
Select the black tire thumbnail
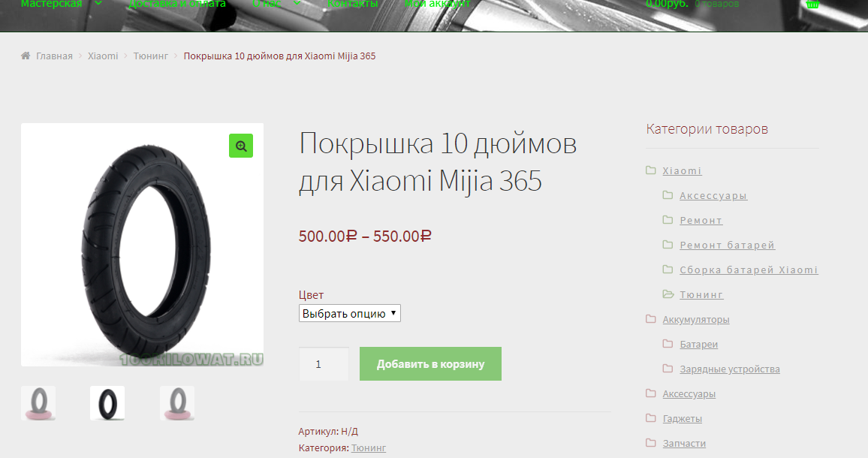pos(107,403)
